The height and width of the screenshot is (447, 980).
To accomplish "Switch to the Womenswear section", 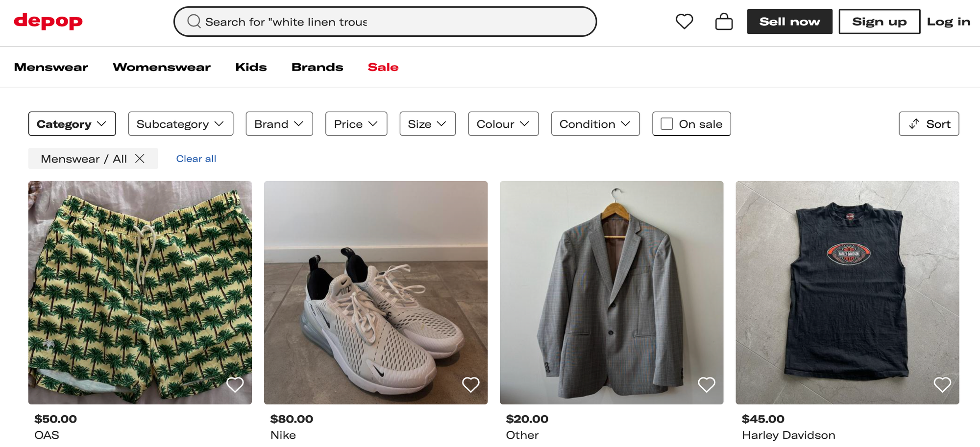I will point(161,67).
